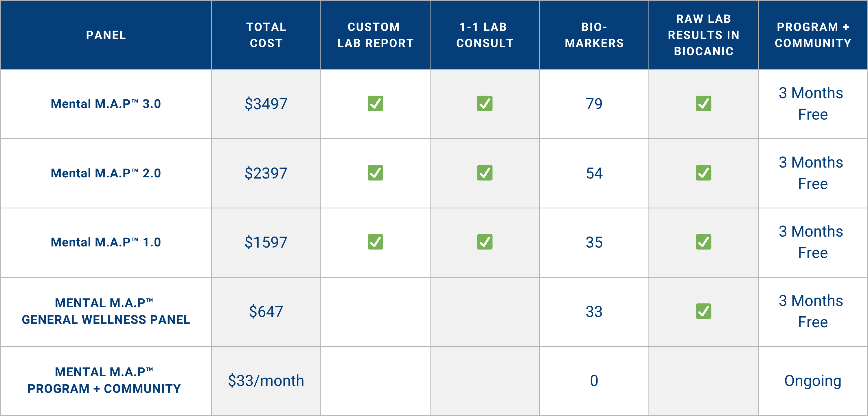
Task: Click the Ongoing community cell
Action: (812, 381)
